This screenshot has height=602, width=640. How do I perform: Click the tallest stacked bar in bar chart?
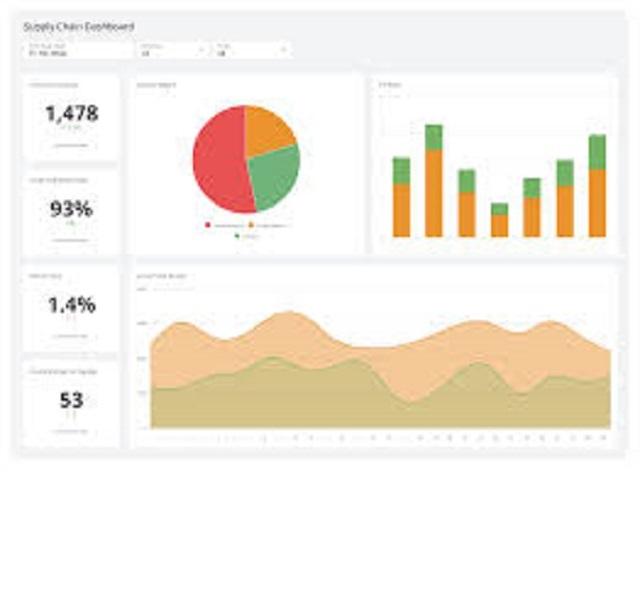pyautogui.click(x=433, y=181)
